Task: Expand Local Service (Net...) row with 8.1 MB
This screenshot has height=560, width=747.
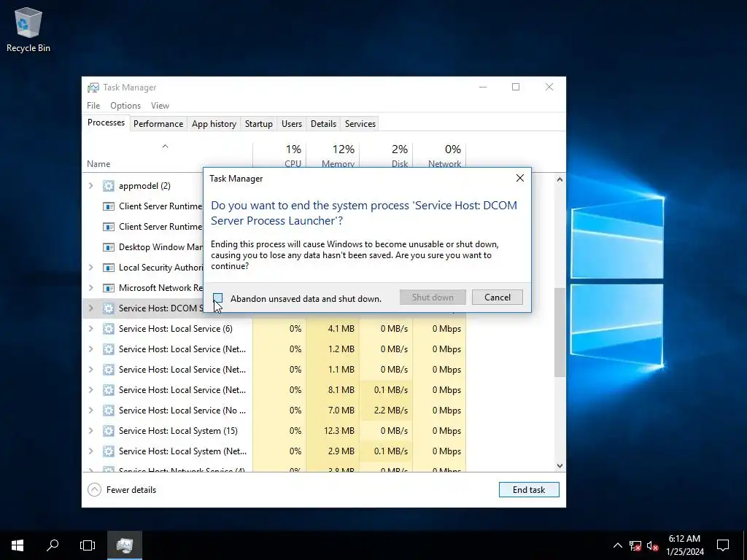Action: (91, 389)
